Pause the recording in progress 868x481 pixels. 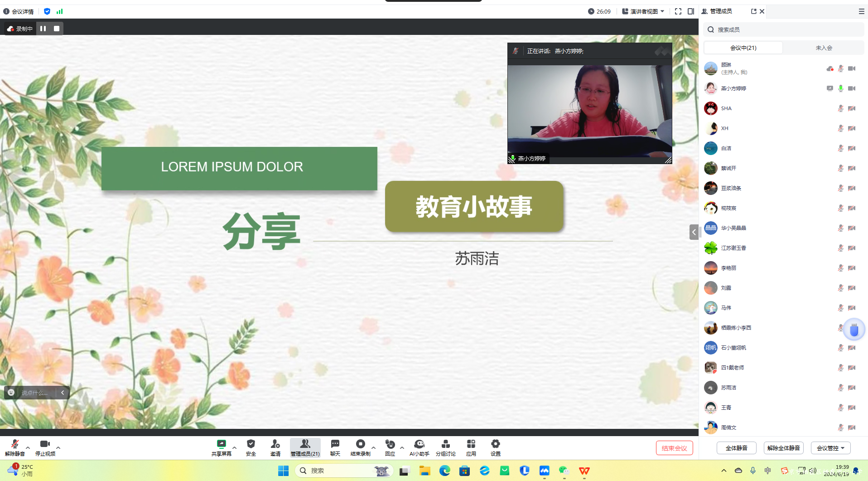point(43,29)
